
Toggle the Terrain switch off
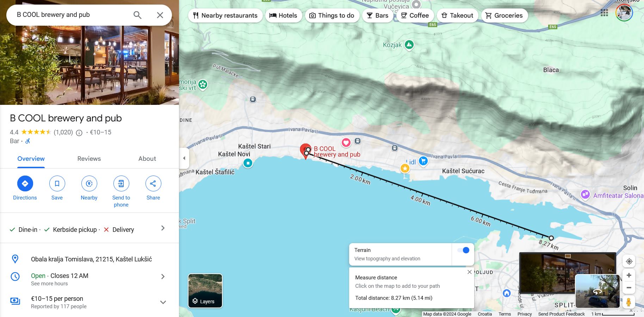tap(463, 250)
